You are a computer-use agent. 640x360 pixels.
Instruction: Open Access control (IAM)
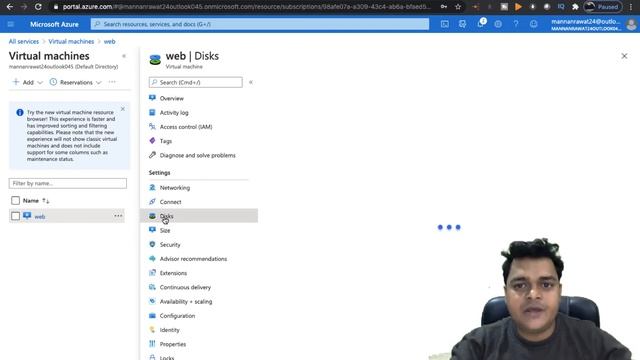[186, 127]
